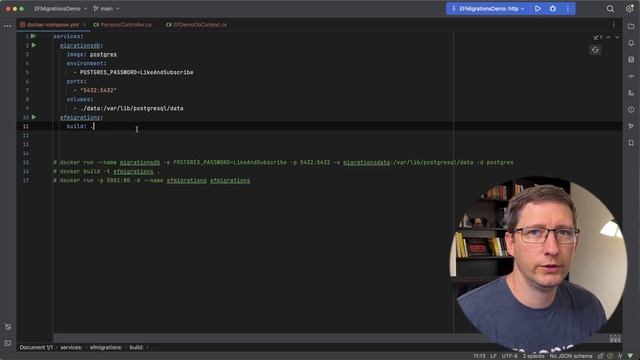Go to next highlighted problem arrow
Screen dimensions: 640x360
[x=617, y=37]
